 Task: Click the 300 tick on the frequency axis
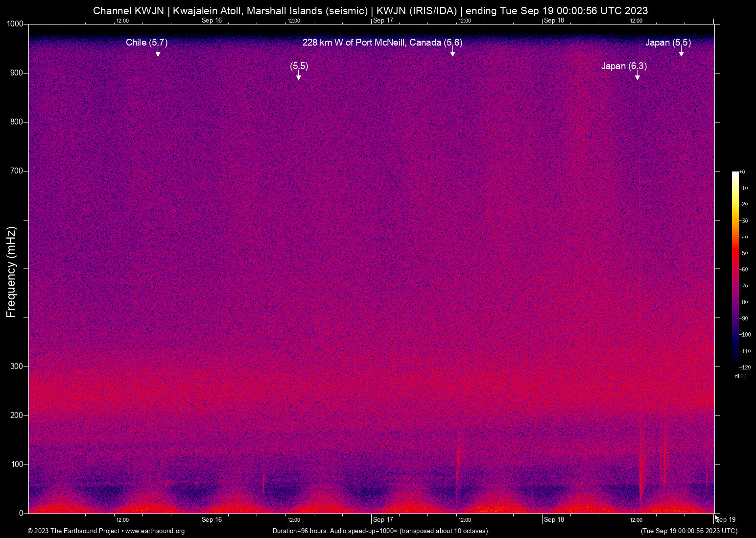[17, 367]
